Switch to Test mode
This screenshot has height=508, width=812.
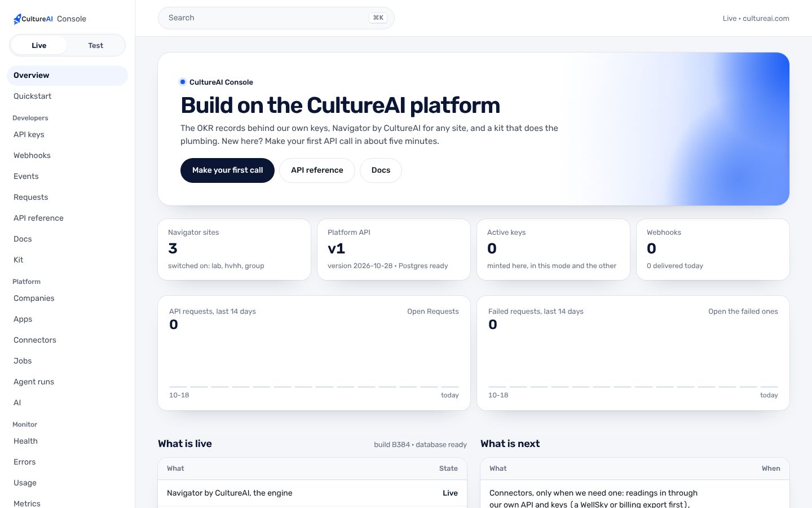point(96,45)
